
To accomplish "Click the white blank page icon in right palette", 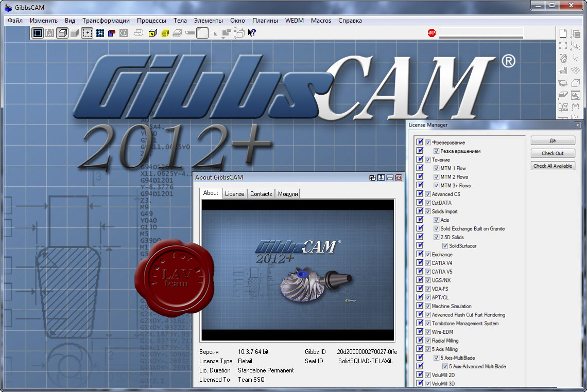I will click(x=563, y=33).
